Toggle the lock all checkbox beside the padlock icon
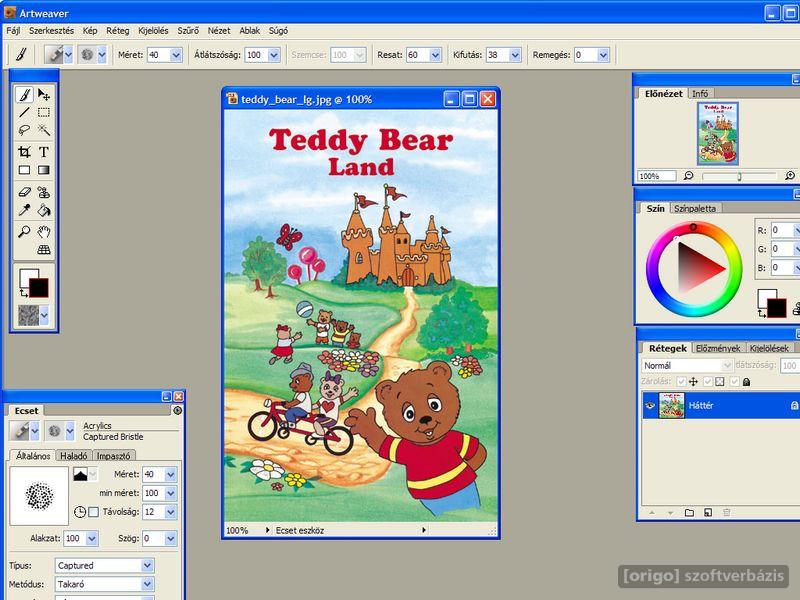 (x=734, y=382)
